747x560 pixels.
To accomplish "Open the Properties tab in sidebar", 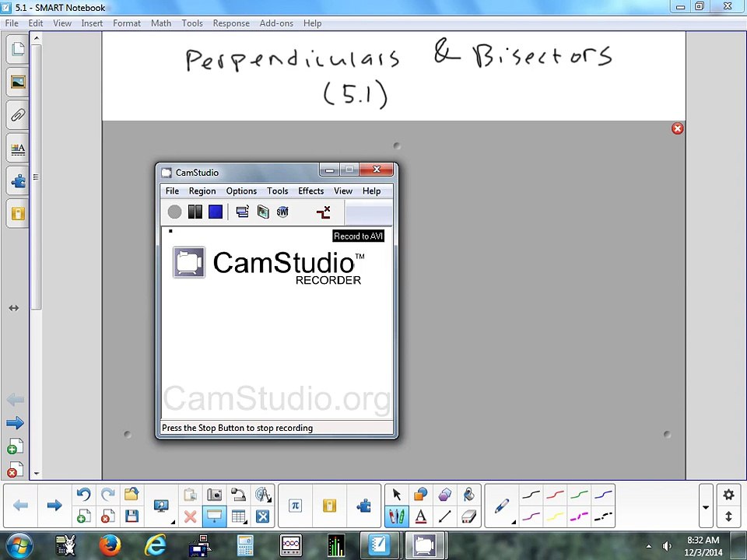I will click(18, 149).
